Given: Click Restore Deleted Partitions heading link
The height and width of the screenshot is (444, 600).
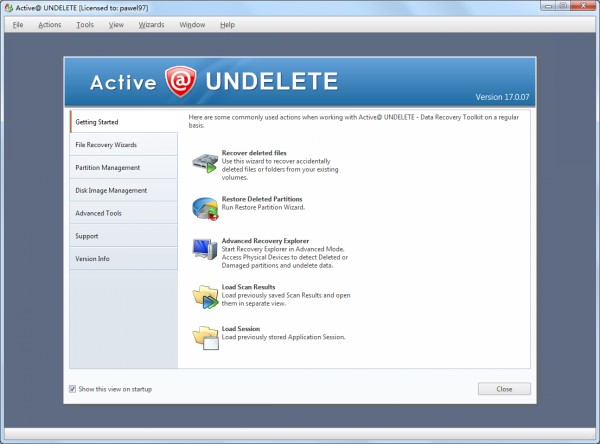Looking at the screenshot, I should click(262, 199).
